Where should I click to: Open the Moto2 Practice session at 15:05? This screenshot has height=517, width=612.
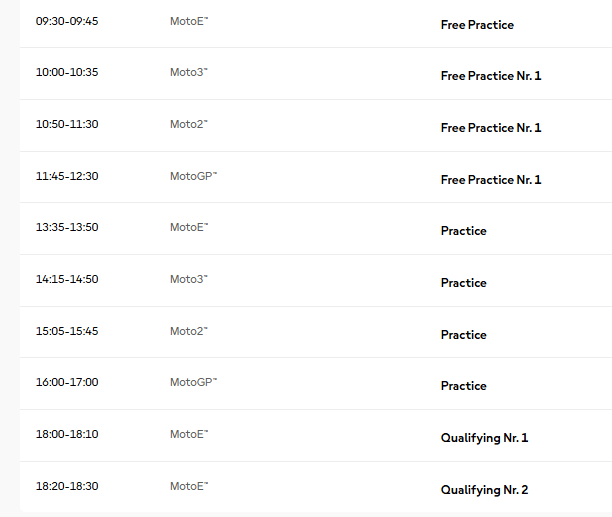(463, 335)
